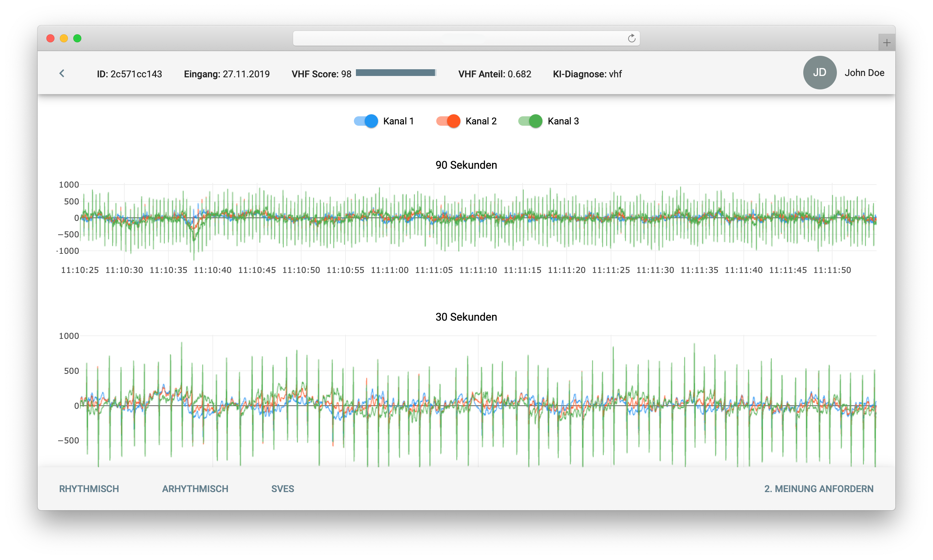Request second opinion via 2. MEINUNG ANFORDERN
Viewport: 933px width, 560px height.
[x=819, y=489]
